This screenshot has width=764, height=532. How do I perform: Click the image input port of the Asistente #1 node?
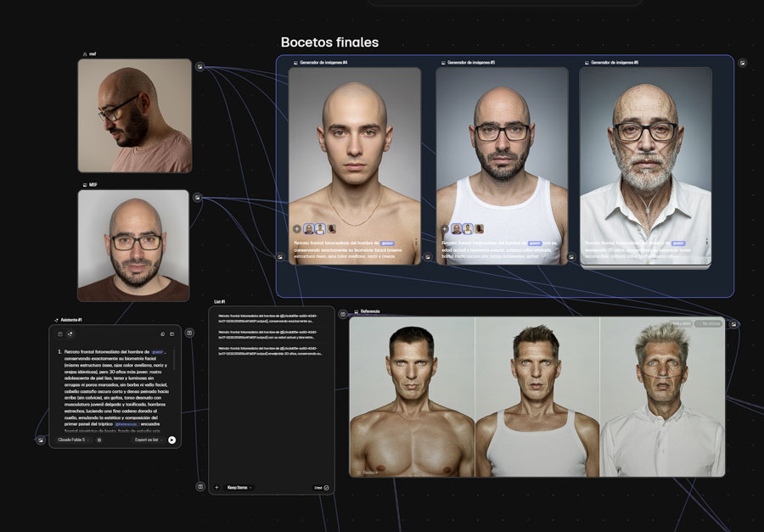click(41, 440)
